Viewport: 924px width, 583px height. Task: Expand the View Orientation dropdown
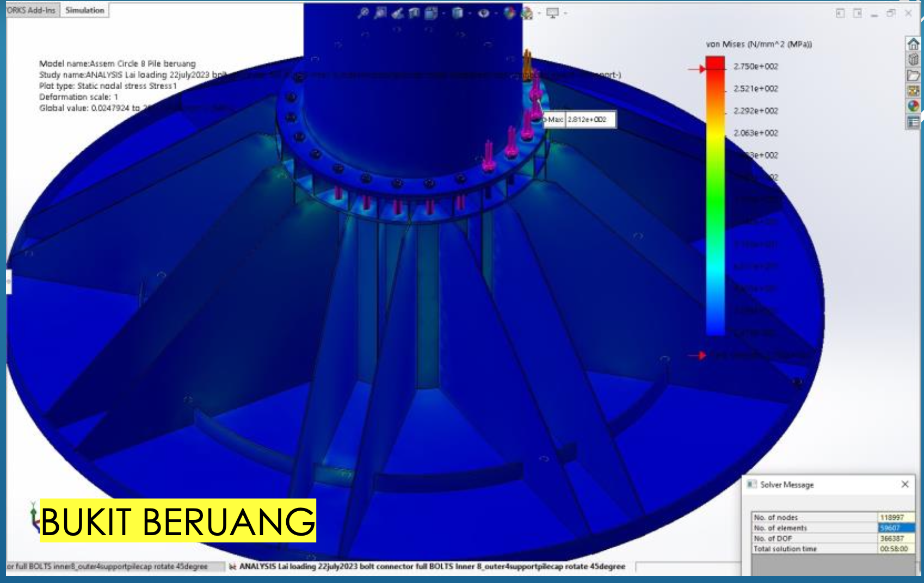tap(443, 13)
